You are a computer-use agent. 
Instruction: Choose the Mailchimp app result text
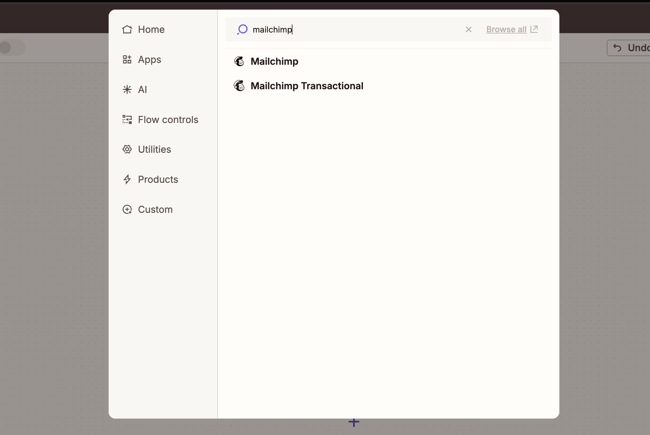pyautogui.click(x=274, y=62)
